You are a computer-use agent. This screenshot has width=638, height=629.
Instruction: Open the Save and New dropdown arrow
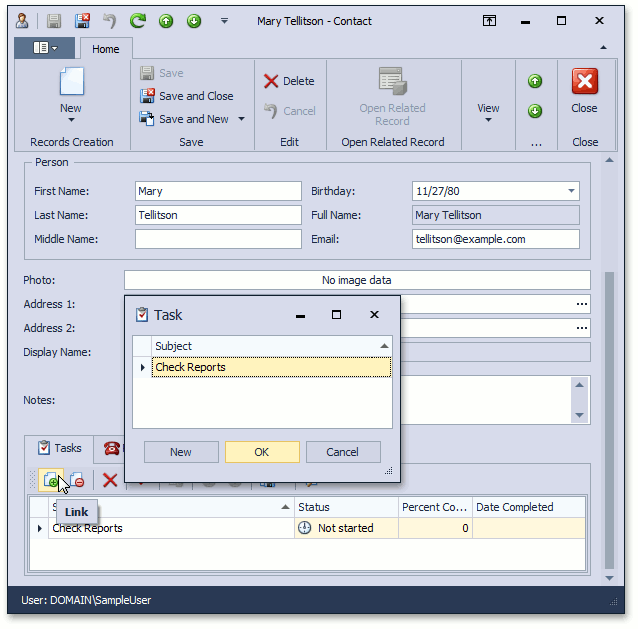(x=241, y=120)
